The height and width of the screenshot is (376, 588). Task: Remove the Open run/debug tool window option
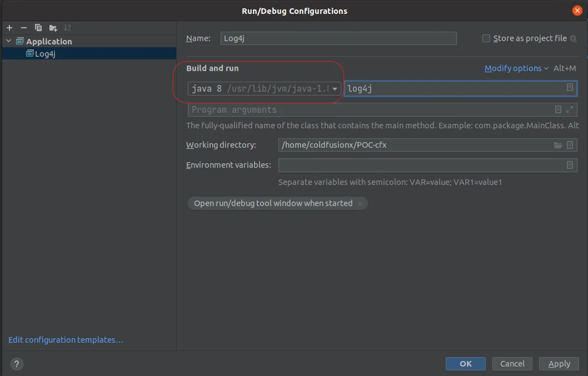[x=360, y=204]
